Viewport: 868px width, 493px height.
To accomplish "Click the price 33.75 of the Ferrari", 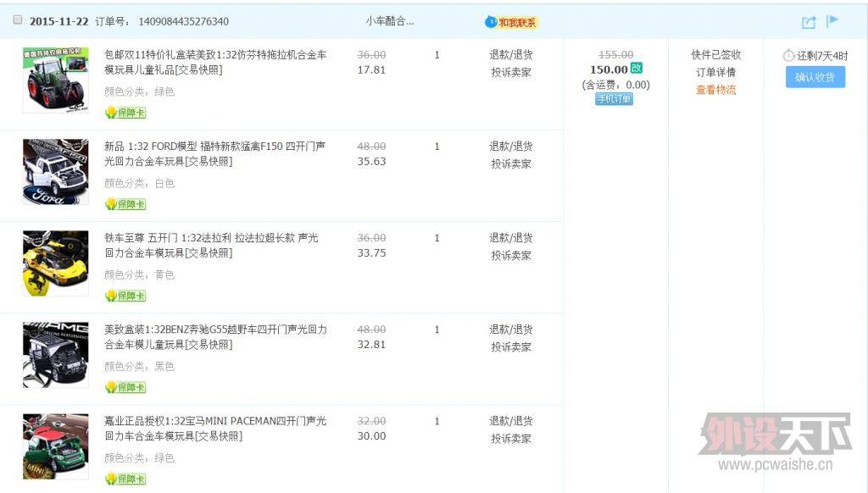I will coord(371,253).
